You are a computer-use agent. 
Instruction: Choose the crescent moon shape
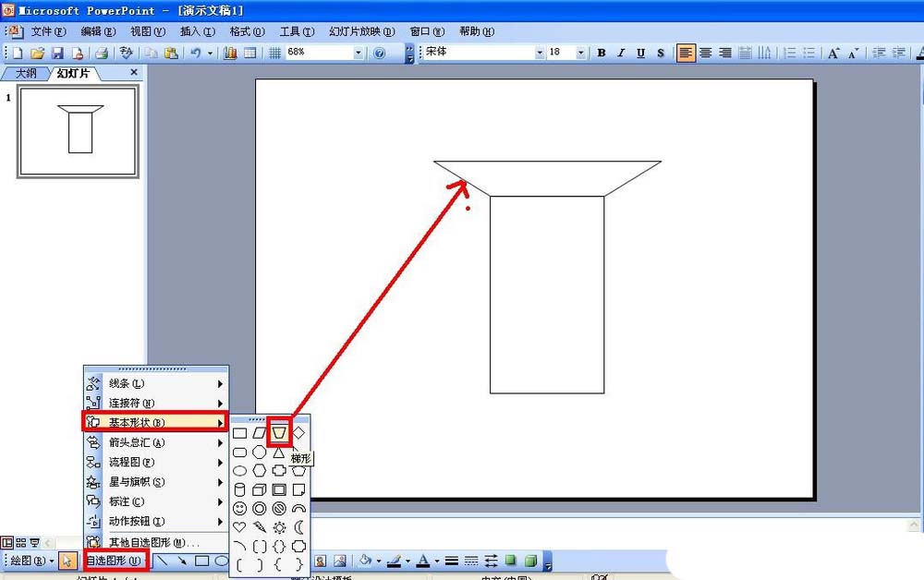coord(298,527)
